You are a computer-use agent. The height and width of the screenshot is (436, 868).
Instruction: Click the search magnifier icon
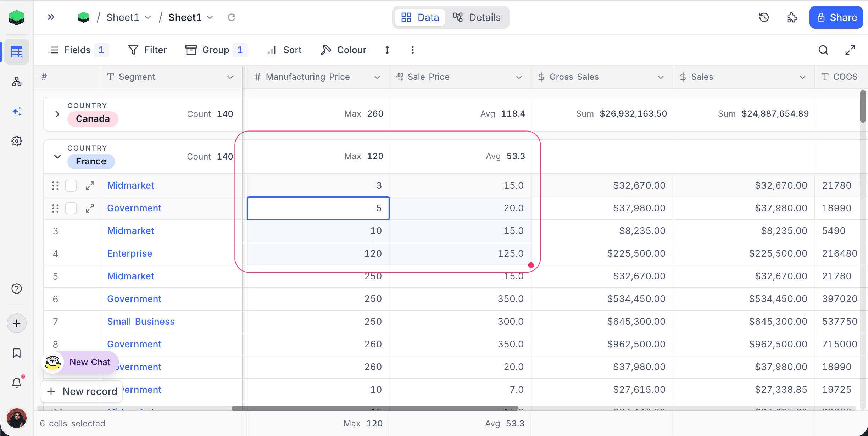pos(823,50)
